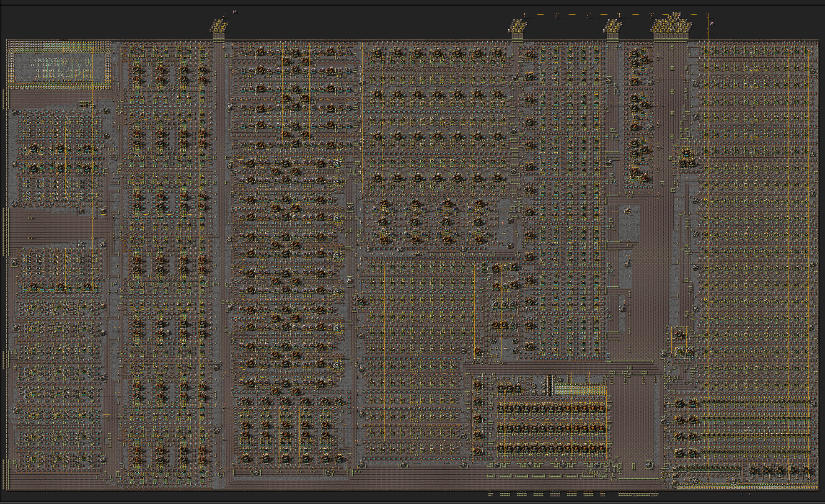Select the small pink unit above the top-left landing cluster
The height and width of the screenshot is (504, 825).
click(x=234, y=12)
